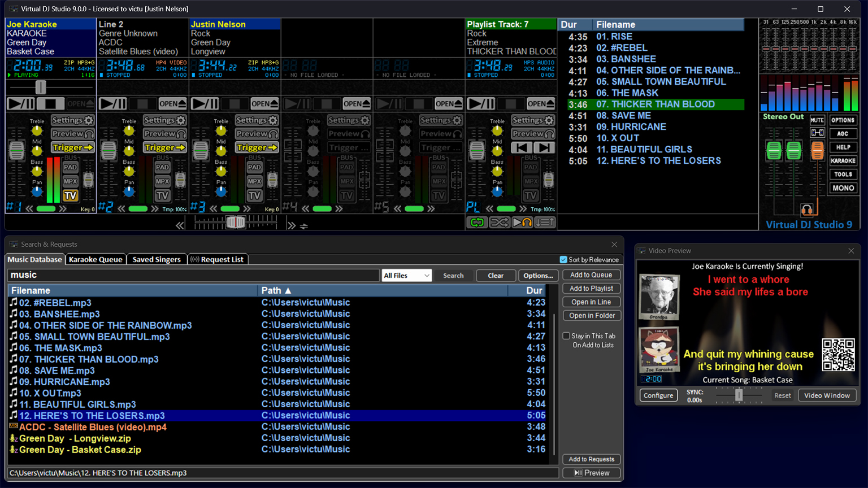Viewport: 868px width, 488px height.
Task: Click the crossfader left arrows
Action: tap(180, 225)
